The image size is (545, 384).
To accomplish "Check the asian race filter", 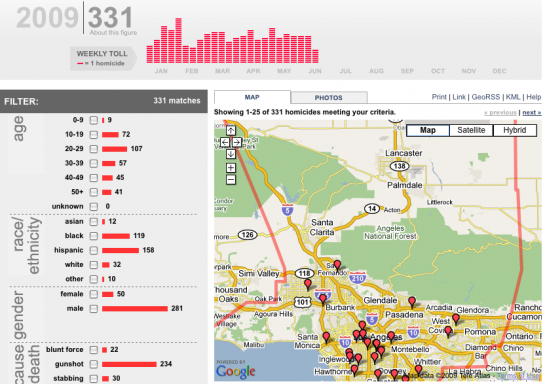I will click(93, 222).
